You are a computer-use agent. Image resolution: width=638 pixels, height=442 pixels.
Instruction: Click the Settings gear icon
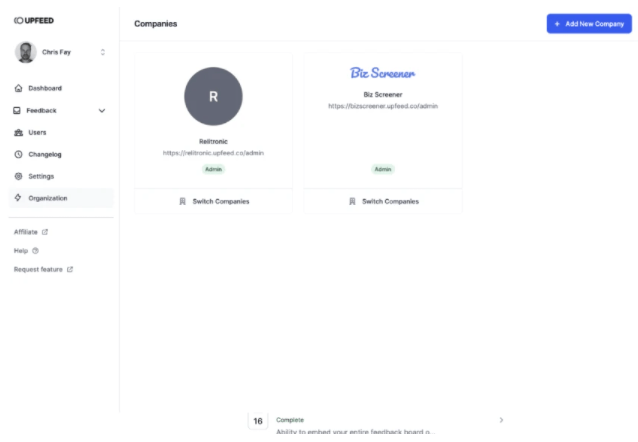19,176
